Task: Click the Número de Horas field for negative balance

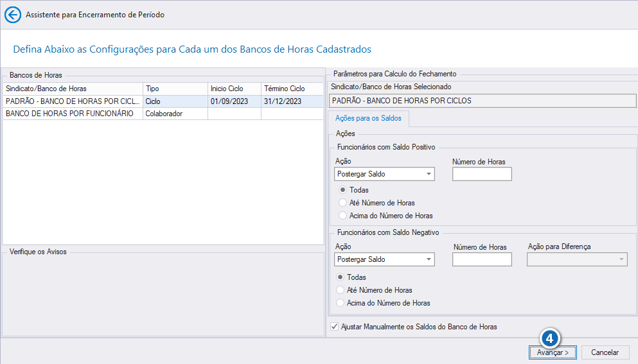Action: [x=482, y=259]
